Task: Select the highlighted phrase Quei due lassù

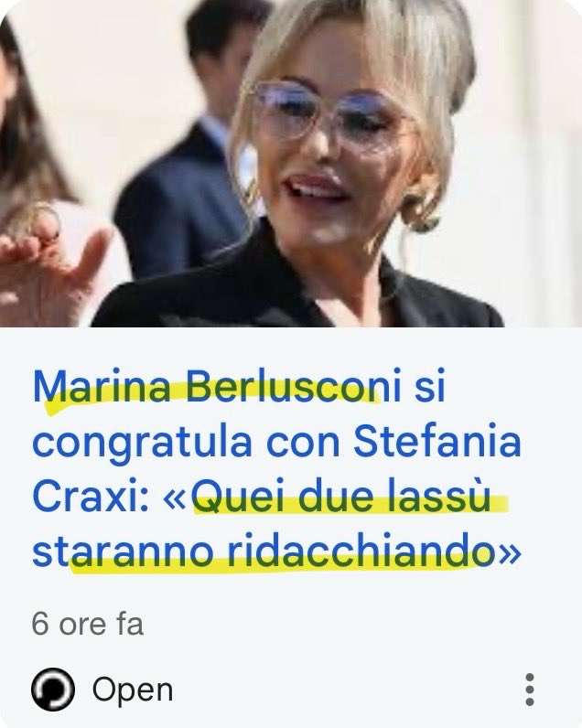Action: pyautogui.click(x=341, y=497)
